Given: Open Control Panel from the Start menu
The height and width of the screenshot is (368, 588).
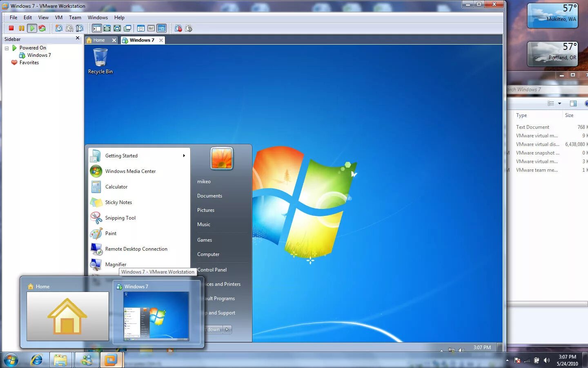Looking at the screenshot, I should coord(212,270).
